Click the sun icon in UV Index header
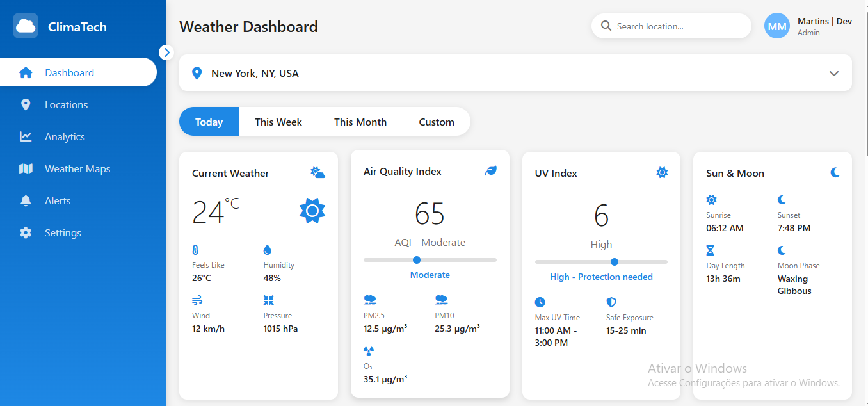This screenshot has height=406, width=868. click(662, 173)
